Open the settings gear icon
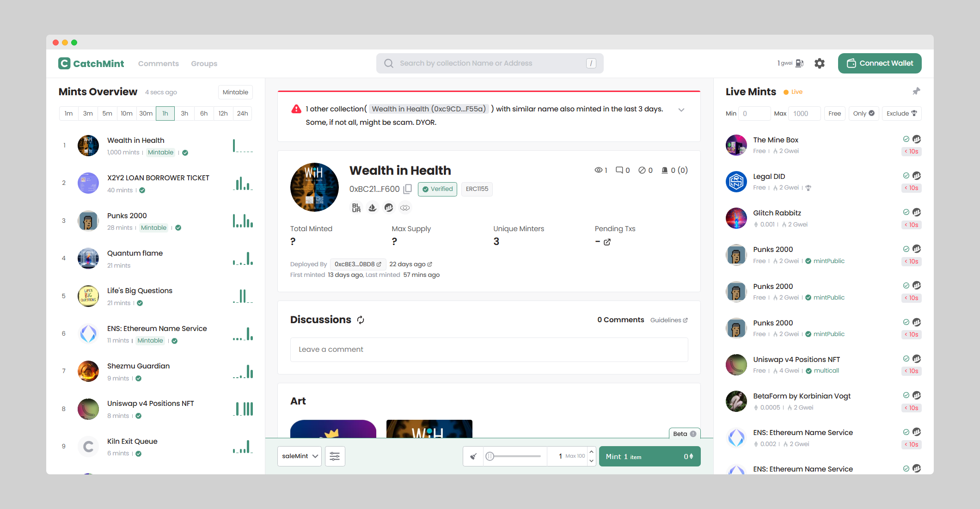Viewport: 980px width, 509px height. point(820,63)
